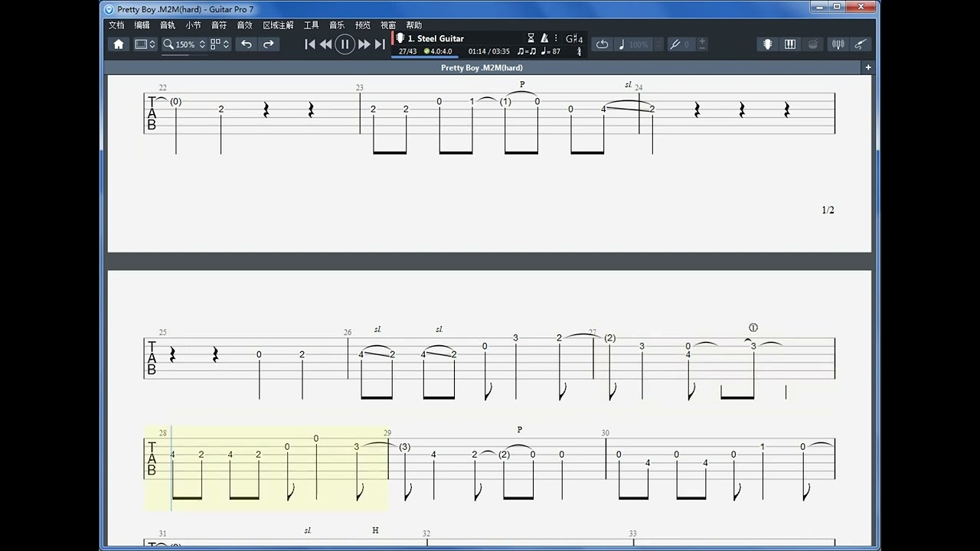Pause playback
The width and height of the screenshot is (980, 551).
(345, 44)
